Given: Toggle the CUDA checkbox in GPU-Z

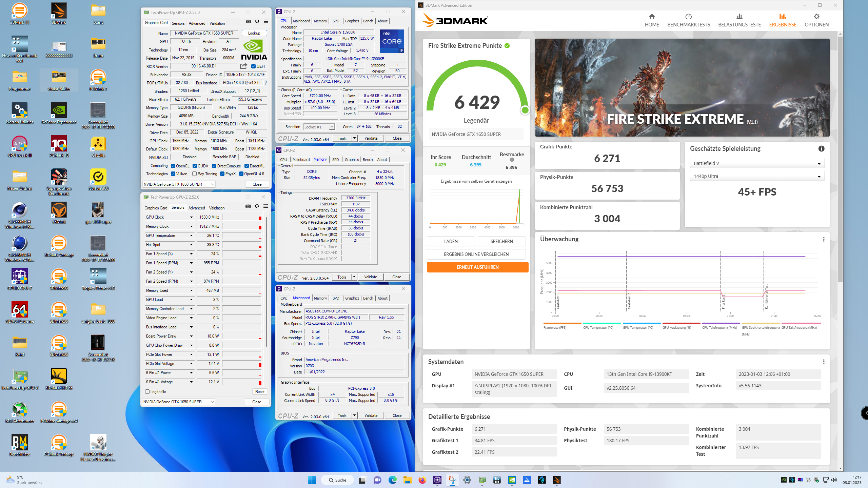Looking at the screenshot, I should pyautogui.click(x=195, y=166).
